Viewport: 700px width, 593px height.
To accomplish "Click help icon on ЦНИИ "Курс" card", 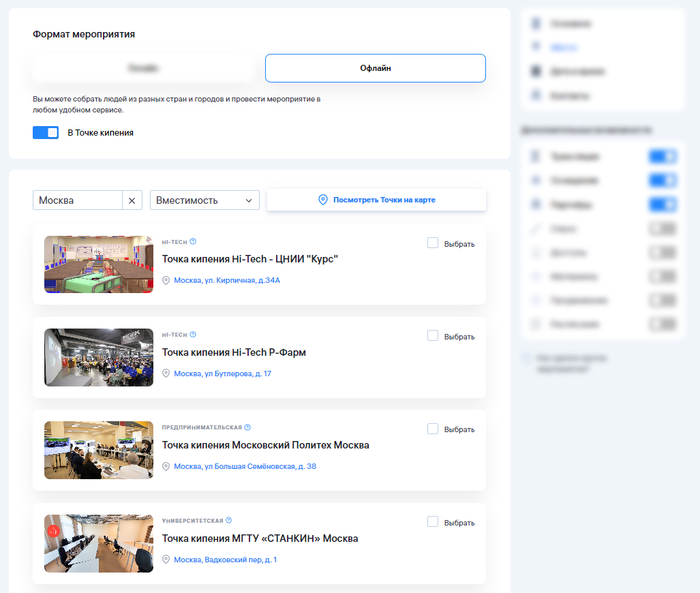I will [193, 241].
